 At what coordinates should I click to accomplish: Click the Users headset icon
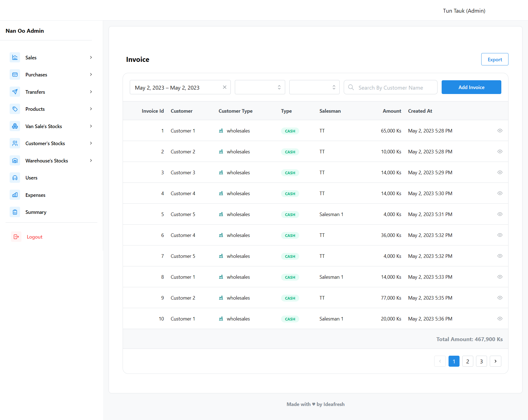15,178
